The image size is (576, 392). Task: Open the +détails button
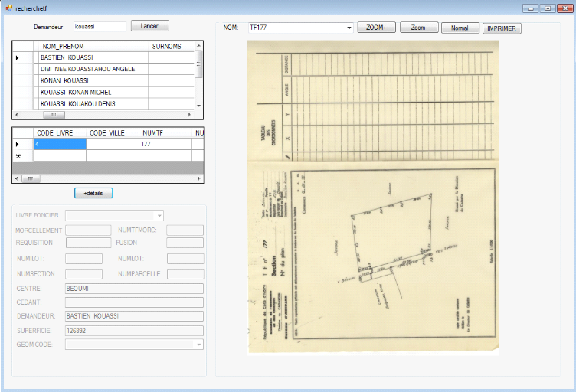pyautogui.click(x=93, y=193)
